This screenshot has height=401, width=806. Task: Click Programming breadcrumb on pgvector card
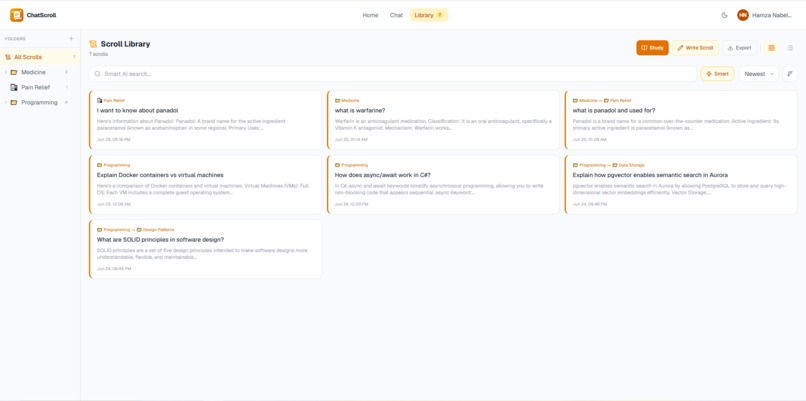[x=589, y=165]
